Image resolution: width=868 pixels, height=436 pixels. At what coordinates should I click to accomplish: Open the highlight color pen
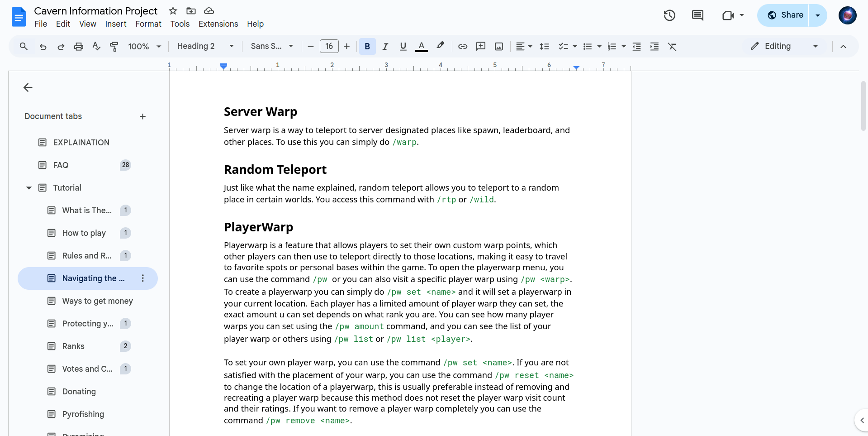click(x=440, y=46)
